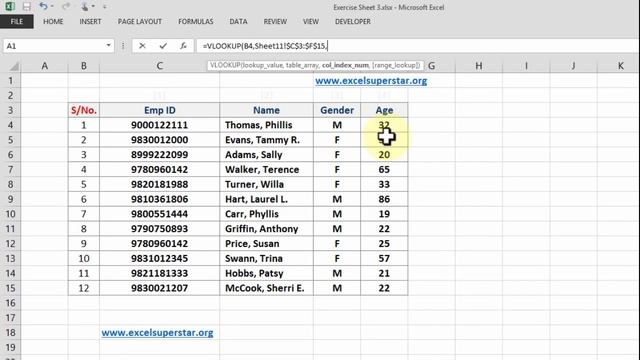
Task: Go to the PAGE LAYOUT tab
Action: pos(140,22)
